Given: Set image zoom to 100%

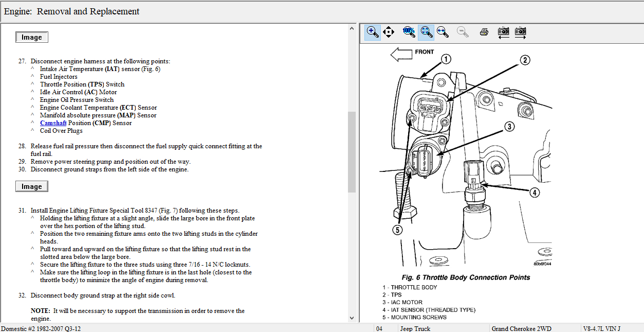Looking at the screenshot, I should [409, 32].
